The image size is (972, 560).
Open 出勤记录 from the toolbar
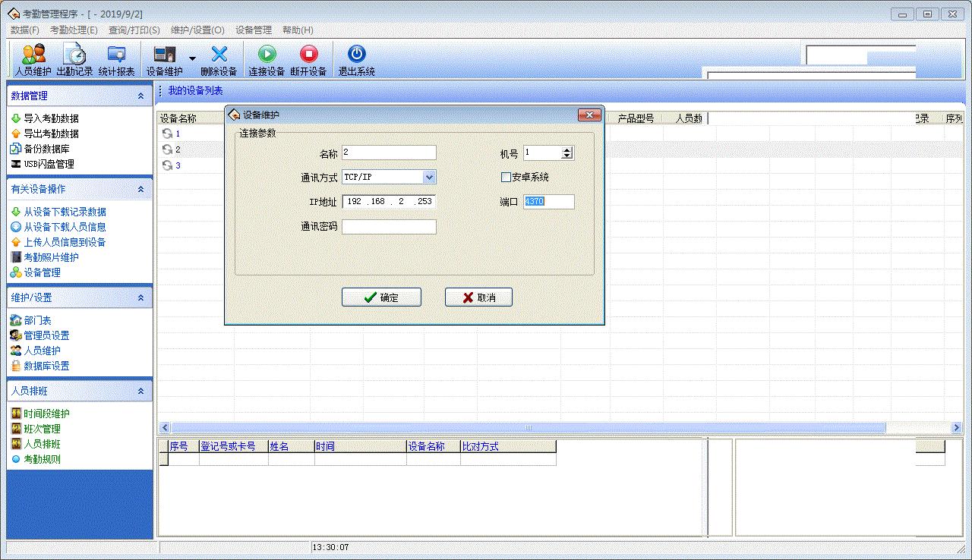pyautogui.click(x=73, y=58)
